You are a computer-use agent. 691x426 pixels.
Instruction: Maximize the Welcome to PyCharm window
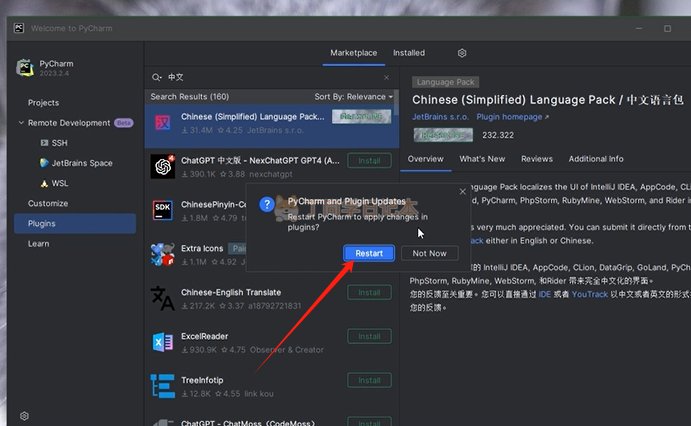[x=667, y=29]
